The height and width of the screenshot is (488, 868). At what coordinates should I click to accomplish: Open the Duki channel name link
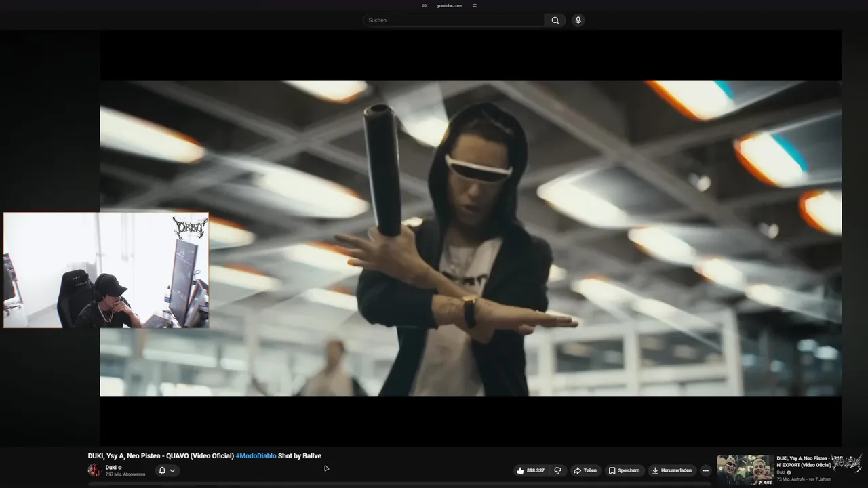pos(111,468)
